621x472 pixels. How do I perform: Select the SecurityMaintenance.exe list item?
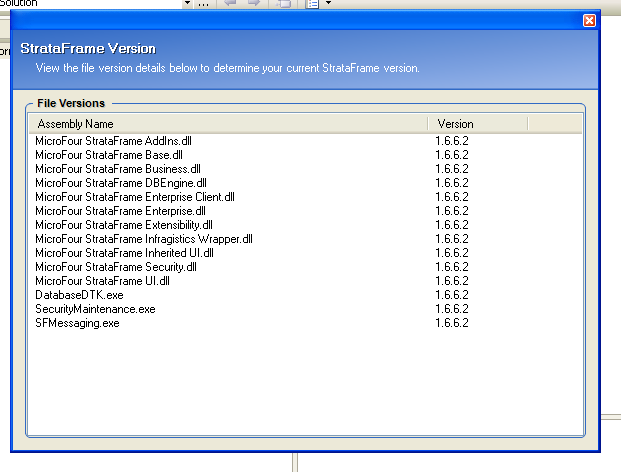(95, 310)
